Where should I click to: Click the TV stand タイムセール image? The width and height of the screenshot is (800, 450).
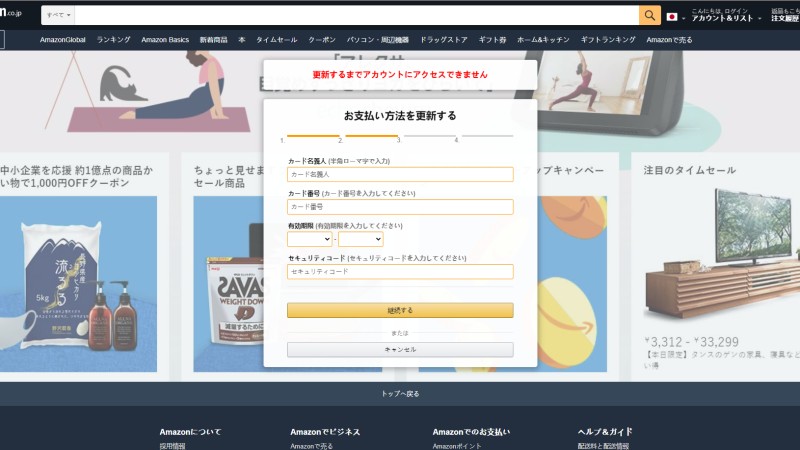pyautogui.click(x=722, y=255)
